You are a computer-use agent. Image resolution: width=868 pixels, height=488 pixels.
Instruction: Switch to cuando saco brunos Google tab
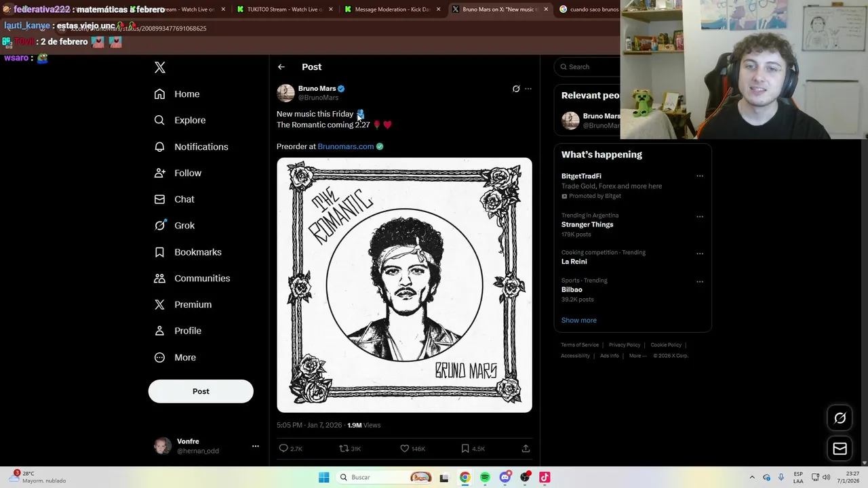(589, 9)
